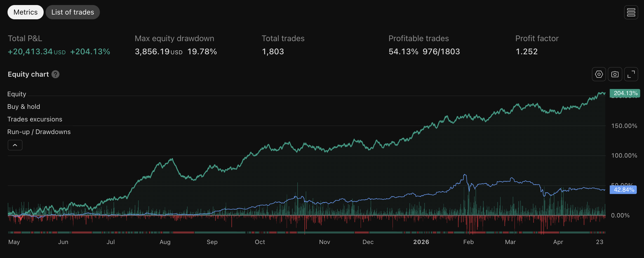Click the Profit factor value 1.252
Viewport: 644px width, 258px height.
coord(527,51)
